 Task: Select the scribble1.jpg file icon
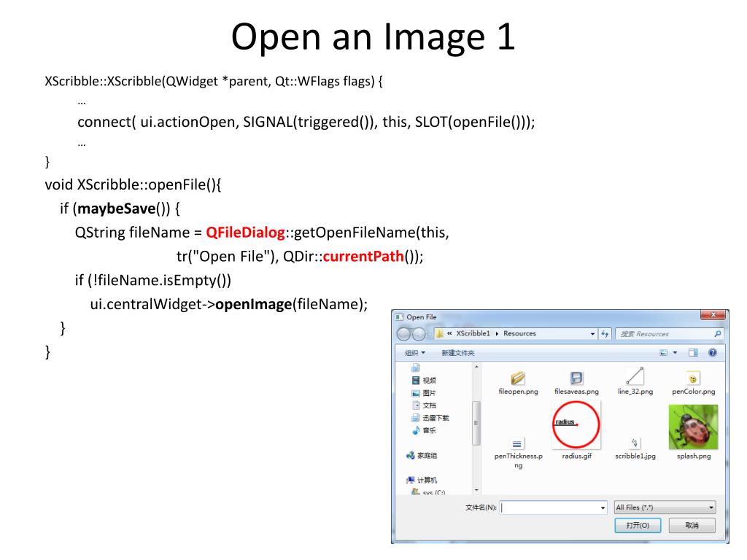click(x=635, y=443)
